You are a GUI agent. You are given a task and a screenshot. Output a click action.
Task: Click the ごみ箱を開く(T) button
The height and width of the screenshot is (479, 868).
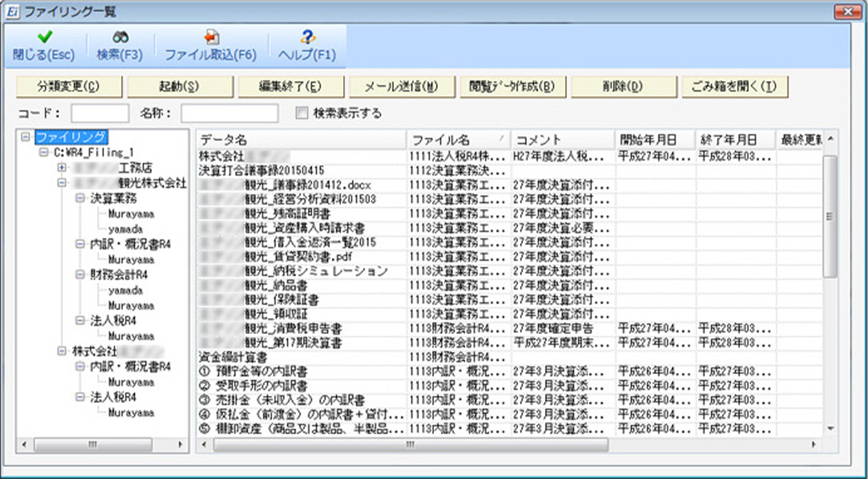click(x=735, y=86)
